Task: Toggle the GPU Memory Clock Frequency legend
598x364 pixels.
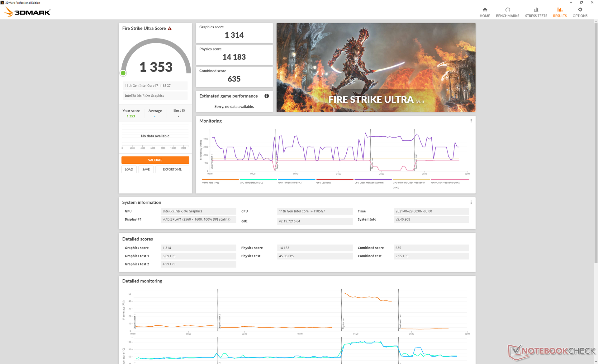Action: 411,184
